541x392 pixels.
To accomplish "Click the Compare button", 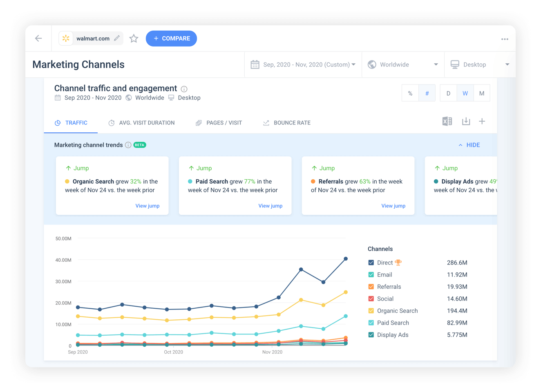I will coord(171,38).
